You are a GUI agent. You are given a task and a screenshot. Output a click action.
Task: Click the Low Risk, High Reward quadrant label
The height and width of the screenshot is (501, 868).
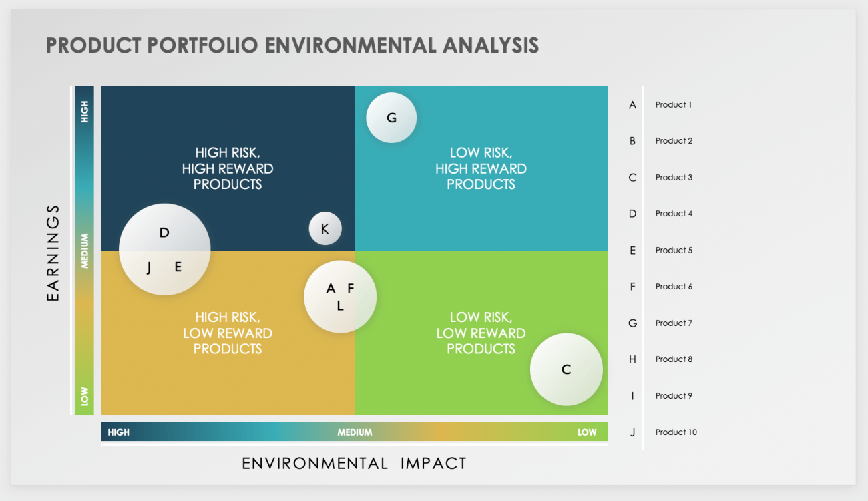click(x=481, y=168)
